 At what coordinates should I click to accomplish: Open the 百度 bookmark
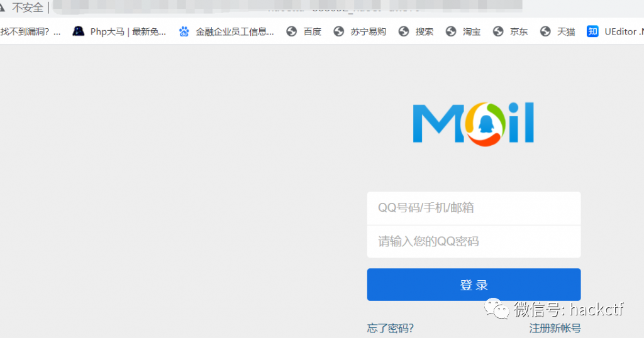[312, 31]
